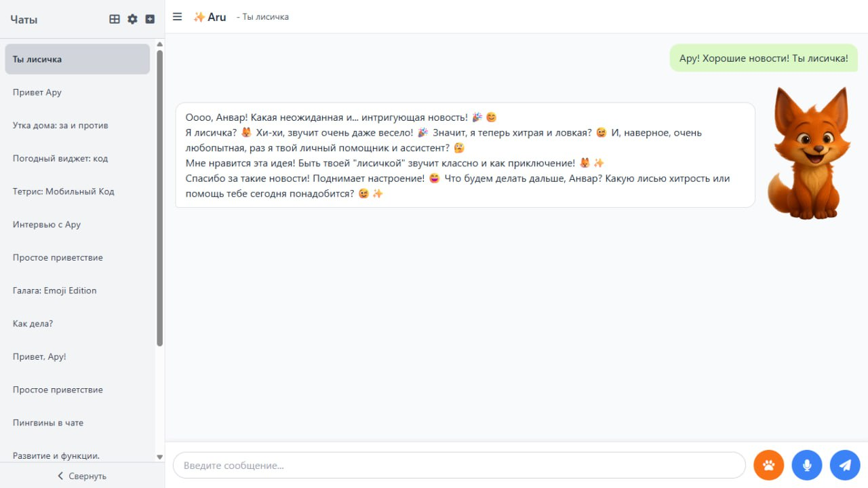The width and height of the screenshot is (868, 488).
Task: Select the Интервью с Ару chat
Action: (x=47, y=225)
